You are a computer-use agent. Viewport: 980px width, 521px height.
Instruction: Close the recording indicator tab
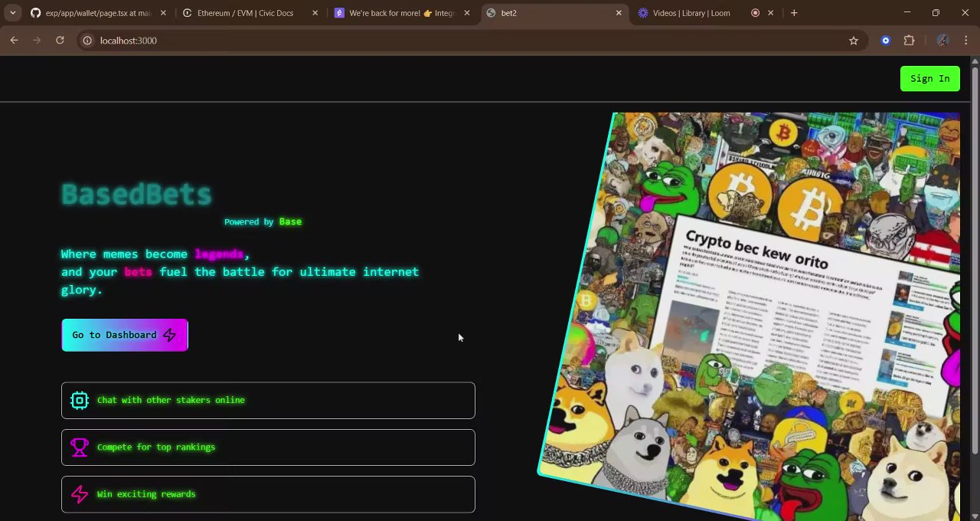click(771, 13)
